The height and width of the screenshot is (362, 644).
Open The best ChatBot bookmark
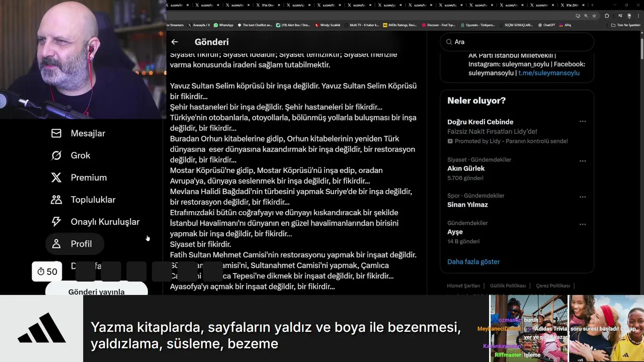click(254, 25)
